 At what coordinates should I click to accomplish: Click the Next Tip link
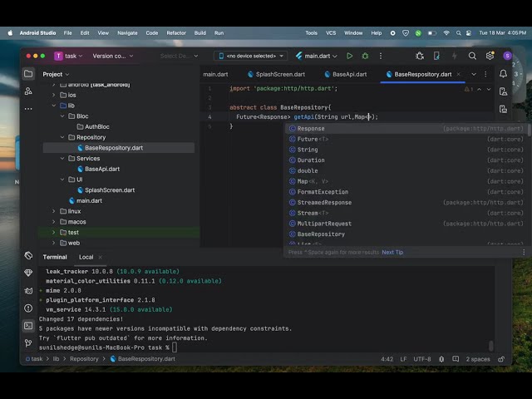[x=392, y=252]
